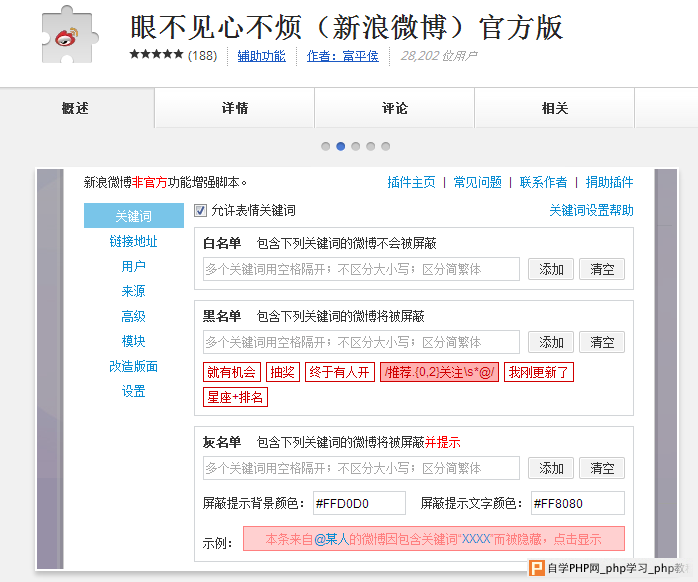The image size is (698, 582).
Task: Toggle the 允许表情关键词 checkbox
Action: pyautogui.click(x=200, y=210)
